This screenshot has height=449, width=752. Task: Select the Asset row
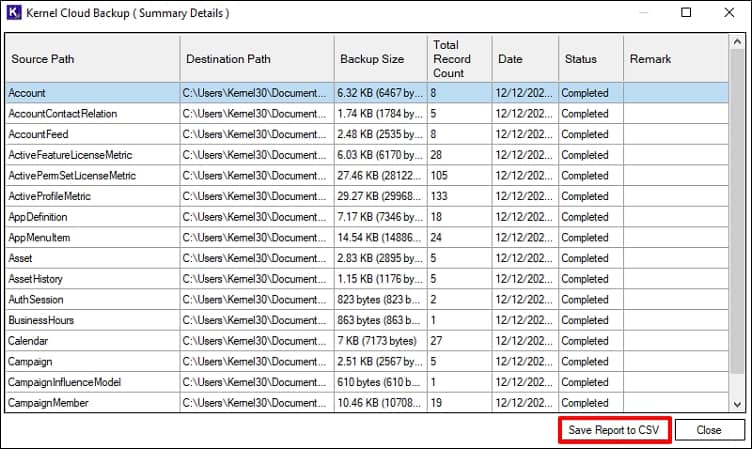[x=367, y=258]
